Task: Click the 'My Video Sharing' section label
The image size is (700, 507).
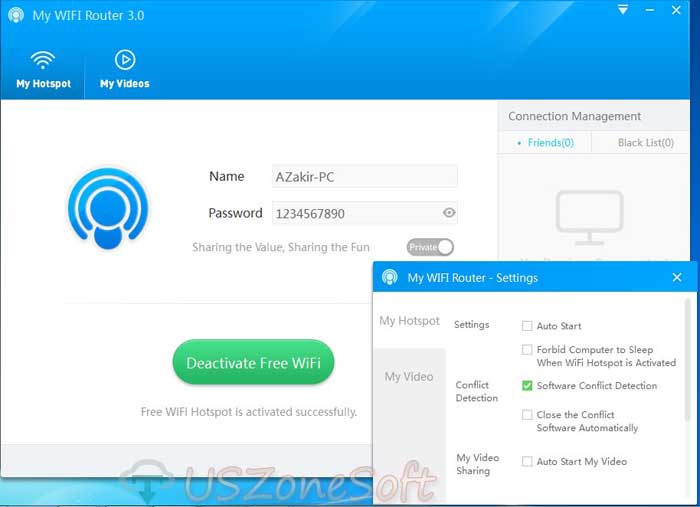Action: (x=477, y=464)
